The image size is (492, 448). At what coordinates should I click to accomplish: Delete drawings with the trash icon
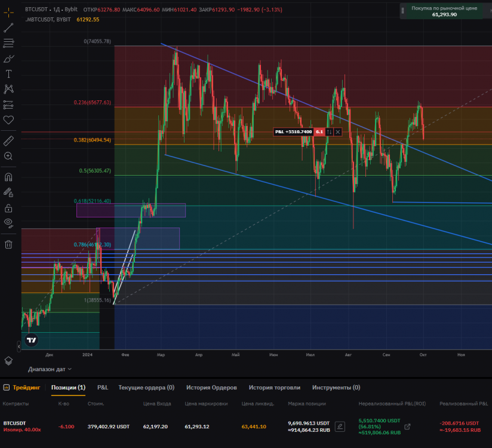tap(8, 244)
